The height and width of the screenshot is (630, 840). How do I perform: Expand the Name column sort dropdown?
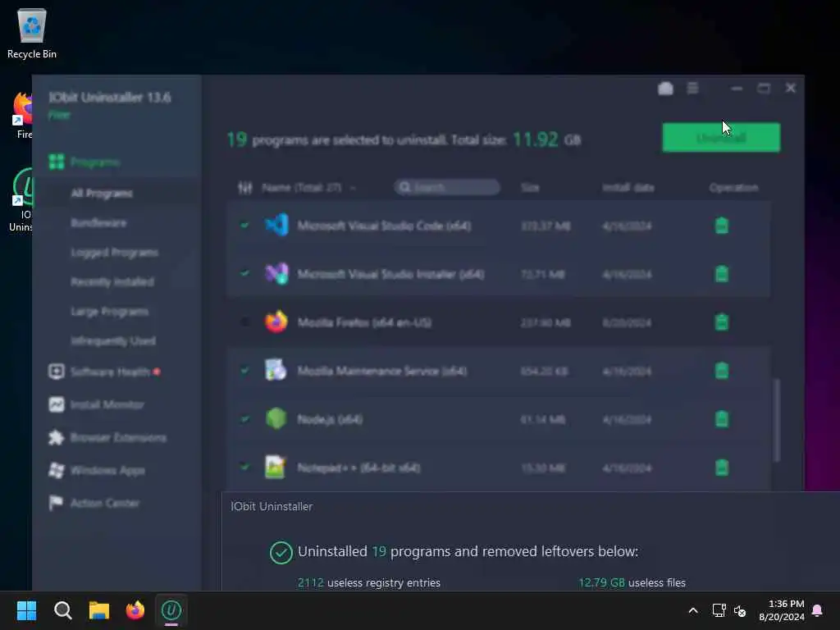point(353,188)
